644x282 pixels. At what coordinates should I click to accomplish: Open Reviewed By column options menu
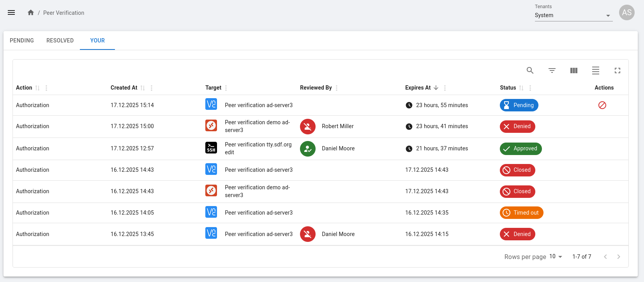click(x=337, y=88)
